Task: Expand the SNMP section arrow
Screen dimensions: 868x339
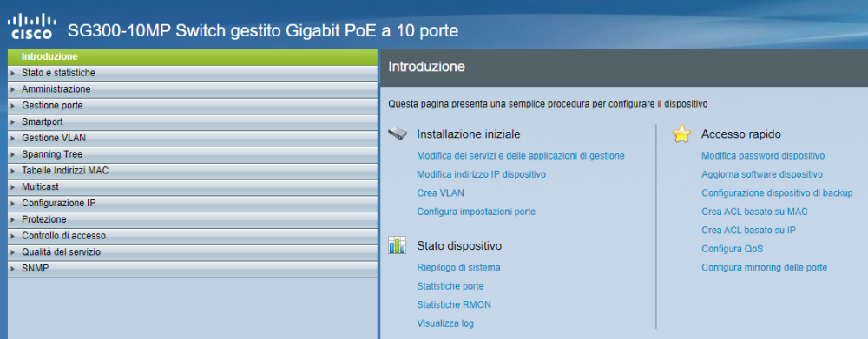Action: click(12, 269)
